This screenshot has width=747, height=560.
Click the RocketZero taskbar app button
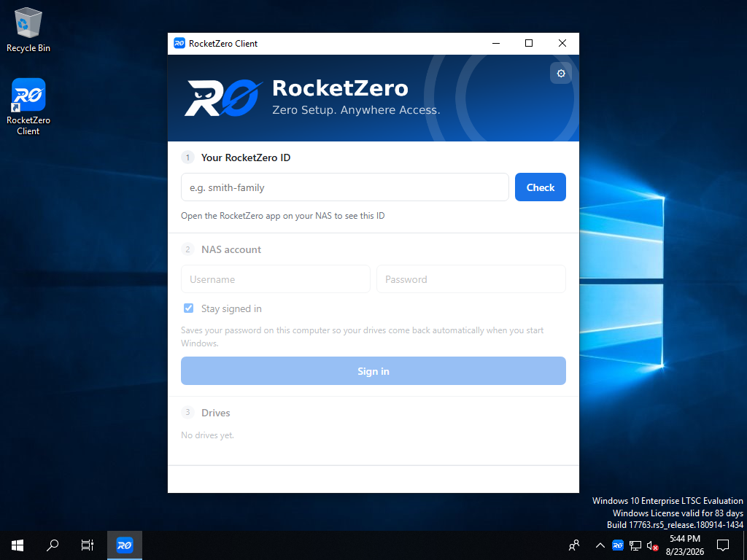(124, 545)
